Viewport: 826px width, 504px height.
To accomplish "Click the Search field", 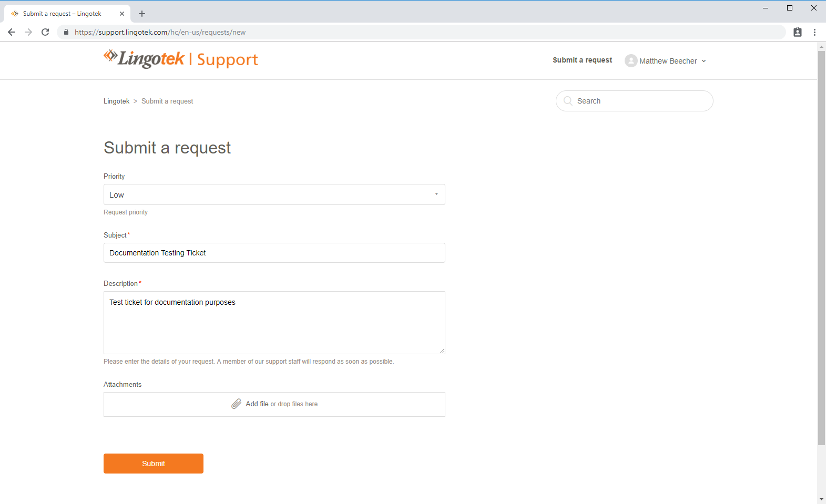I will coord(635,101).
